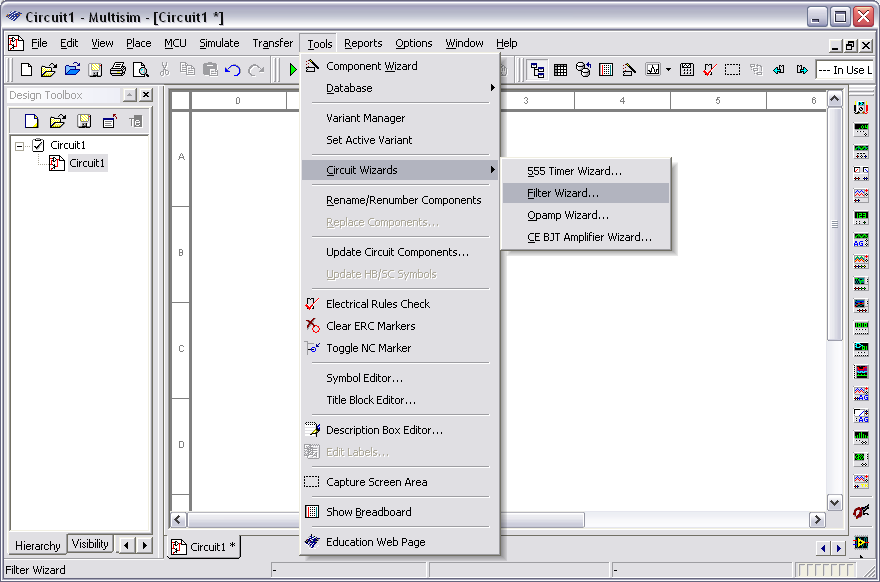The width and height of the screenshot is (880, 582).
Task: Click the Save icon in Design Toolbox
Action: click(x=84, y=121)
